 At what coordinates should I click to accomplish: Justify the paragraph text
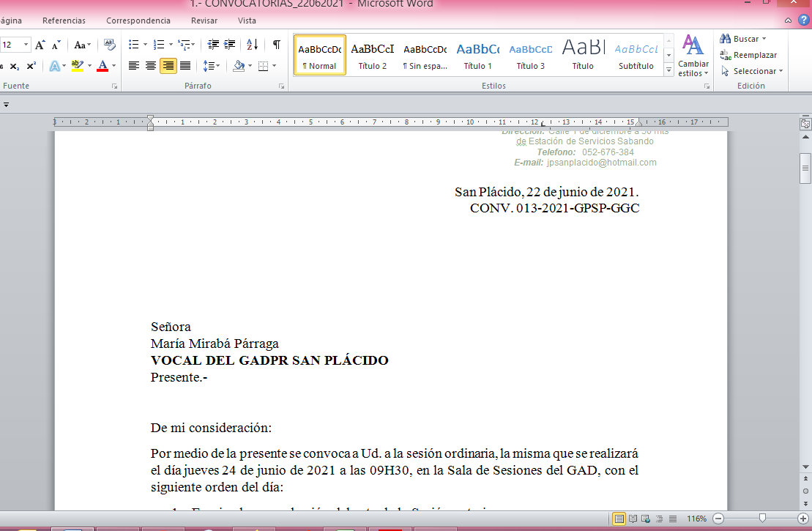(185, 66)
